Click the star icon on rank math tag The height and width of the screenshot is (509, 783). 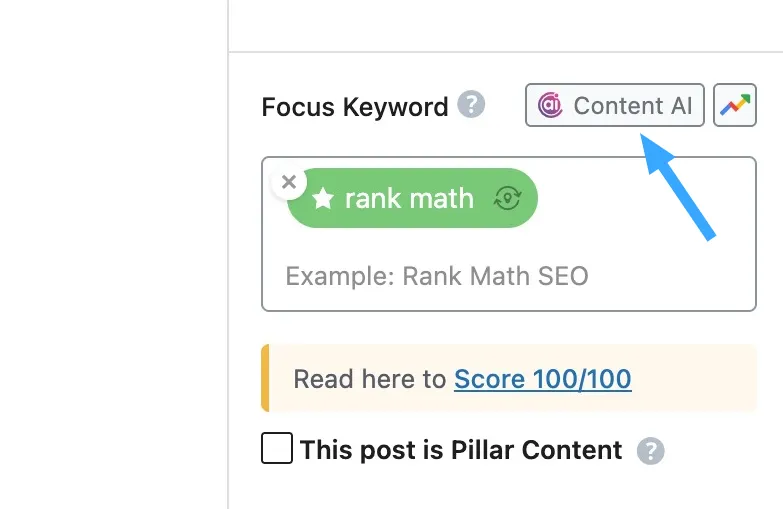click(323, 198)
